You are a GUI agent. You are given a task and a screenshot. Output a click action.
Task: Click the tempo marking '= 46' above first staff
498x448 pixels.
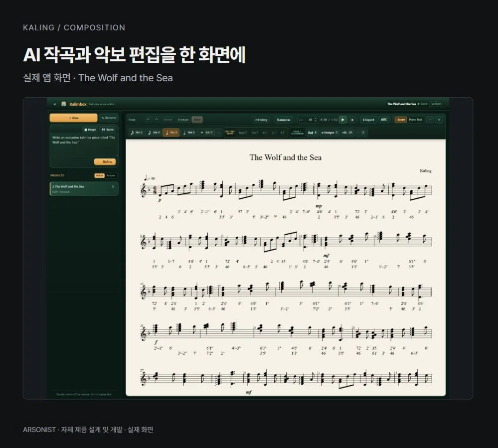click(150, 178)
